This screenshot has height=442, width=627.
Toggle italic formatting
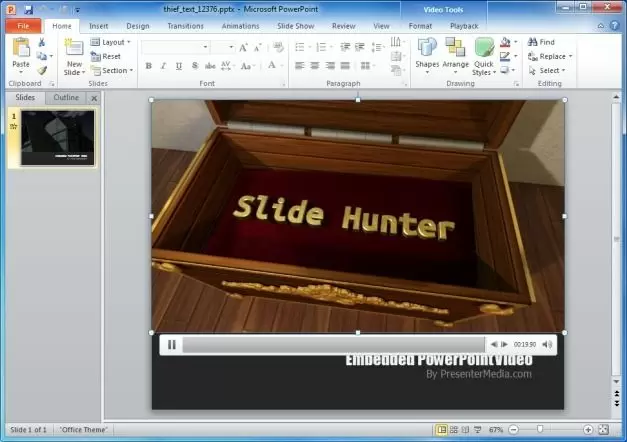point(163,66)
